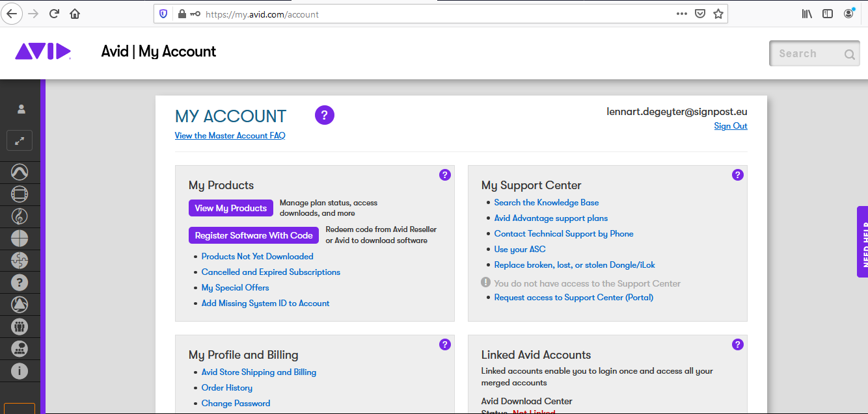This screenshot has width=868, height=414.
Task: Click purple help icon beside MY ACCOUNT
Action: point(324,115)
